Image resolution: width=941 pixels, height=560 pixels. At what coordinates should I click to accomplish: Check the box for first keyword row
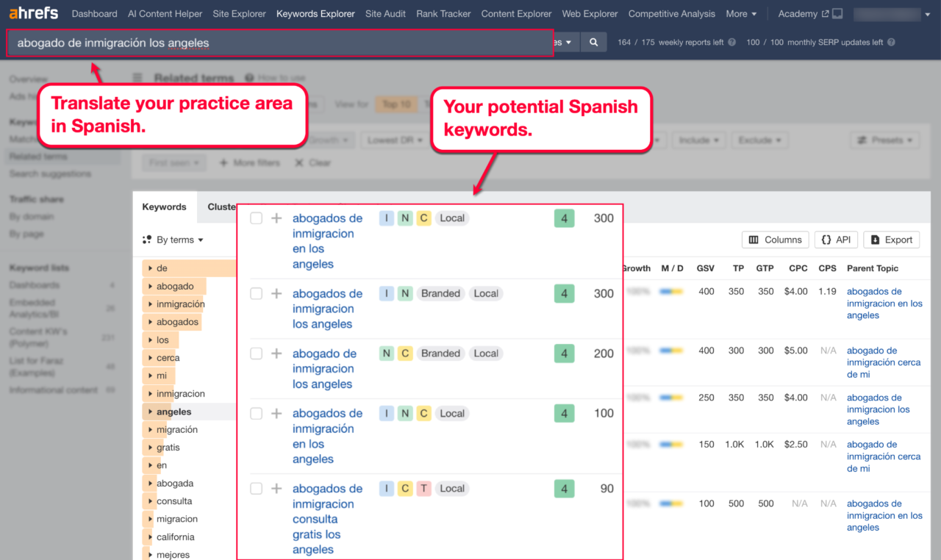point(256,218)
